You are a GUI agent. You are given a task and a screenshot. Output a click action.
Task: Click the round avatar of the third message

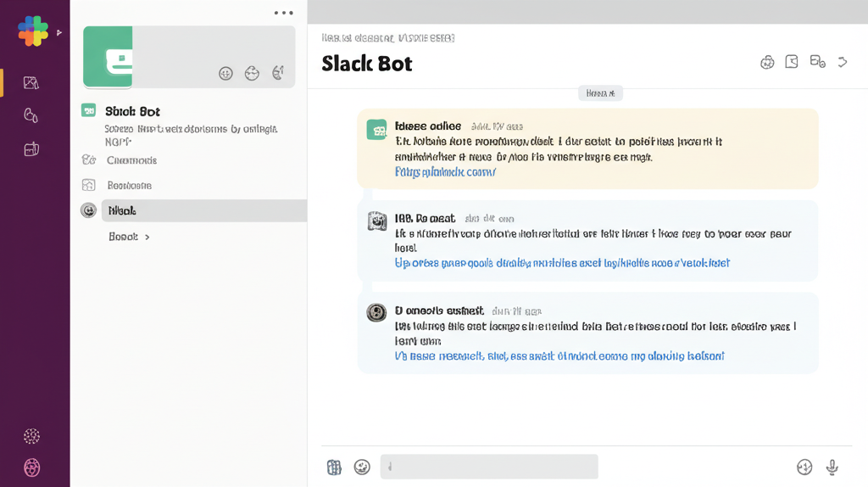[x=377, y=312]
